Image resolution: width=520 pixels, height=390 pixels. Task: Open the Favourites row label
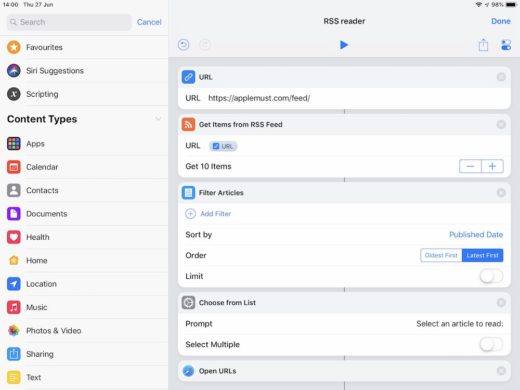tap(44, 47)
